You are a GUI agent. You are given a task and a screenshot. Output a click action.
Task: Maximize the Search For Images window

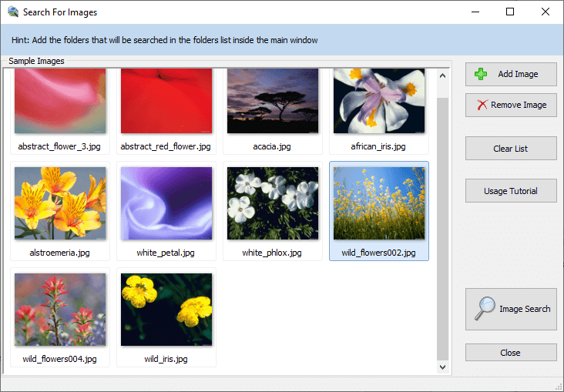(x=510, y=12)
